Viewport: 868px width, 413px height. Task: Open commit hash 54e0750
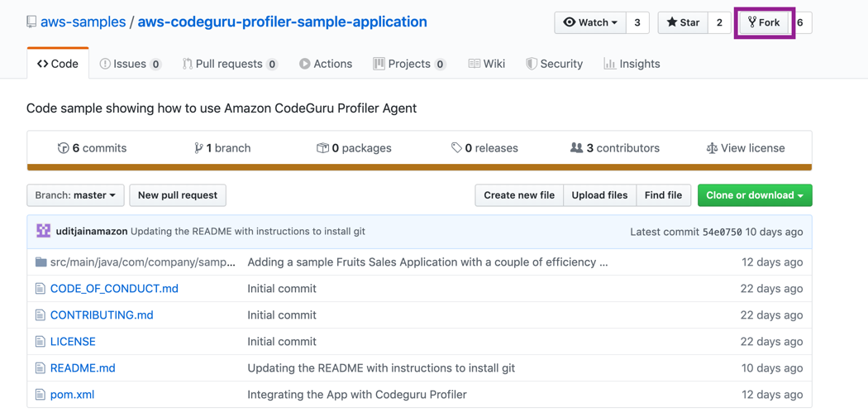click(722, 232)
